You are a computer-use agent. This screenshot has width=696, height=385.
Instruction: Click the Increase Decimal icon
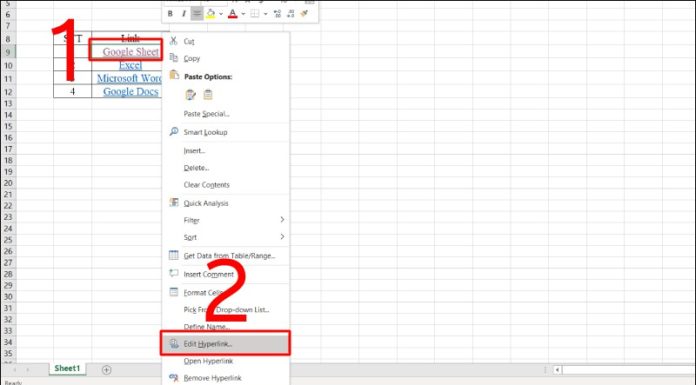click(277, 14)
